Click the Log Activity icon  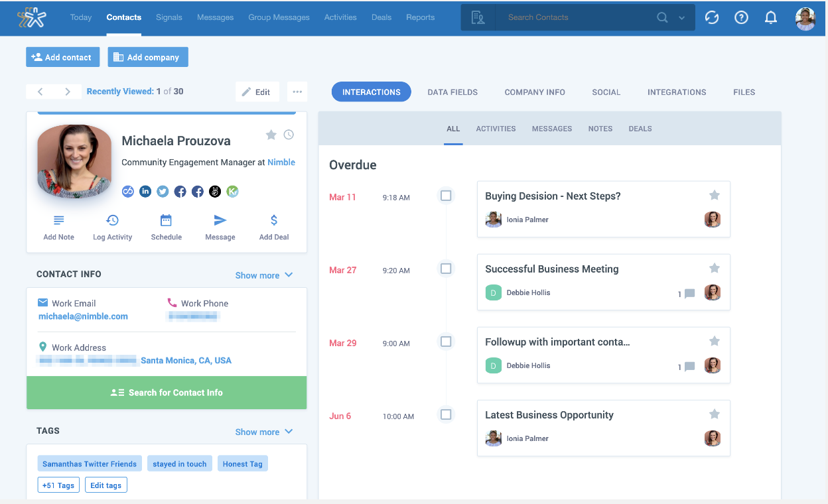[x=112, y=220]
